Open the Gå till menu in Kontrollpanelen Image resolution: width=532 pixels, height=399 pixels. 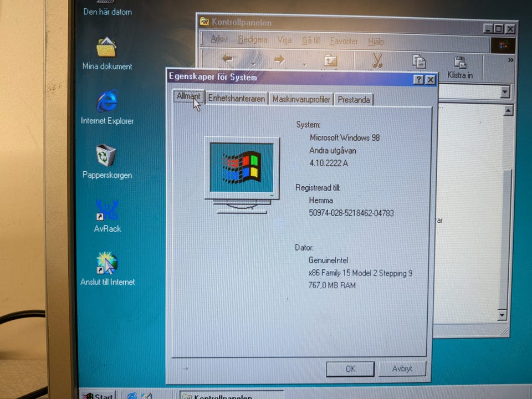click(x=311, y=40)
